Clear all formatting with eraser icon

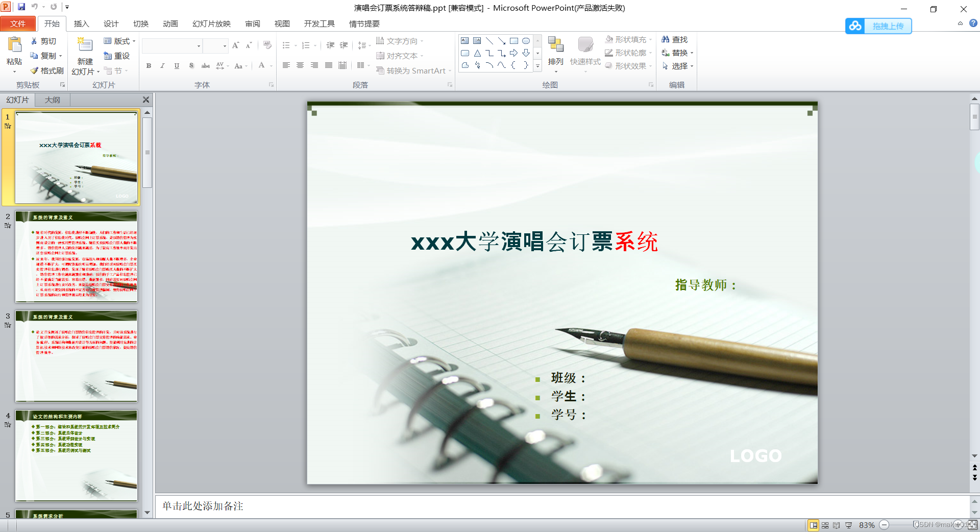(x=267, y=45)
